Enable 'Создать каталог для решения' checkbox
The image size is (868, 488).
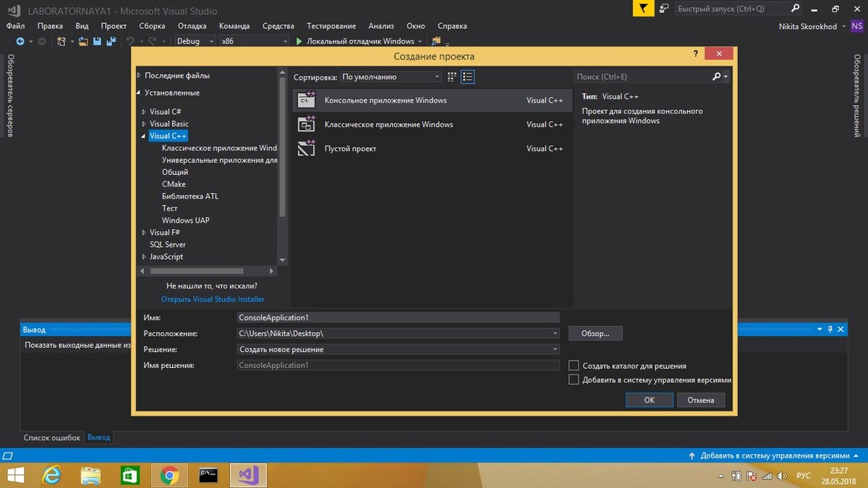coord(574,366)
